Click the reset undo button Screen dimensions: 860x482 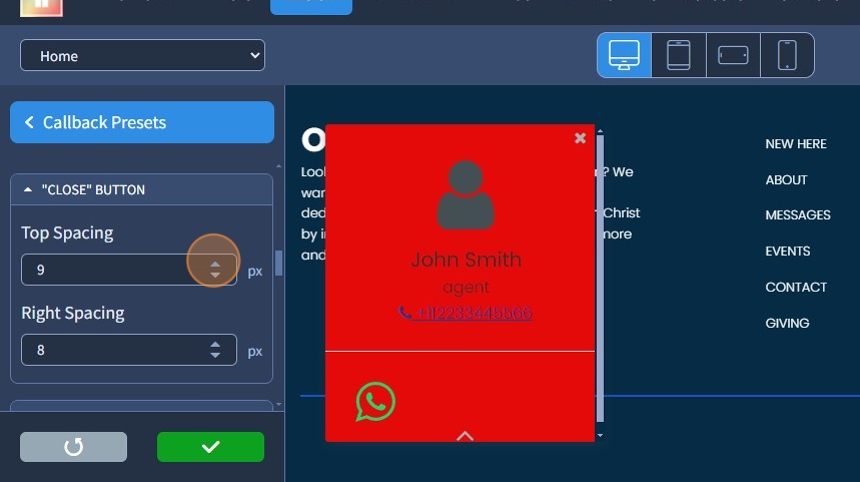(73, 447)
